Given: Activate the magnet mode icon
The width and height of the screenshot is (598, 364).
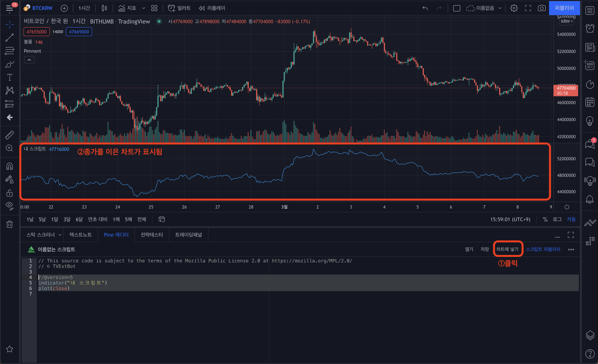Looking at the screenshot, I should click(9, 166).
